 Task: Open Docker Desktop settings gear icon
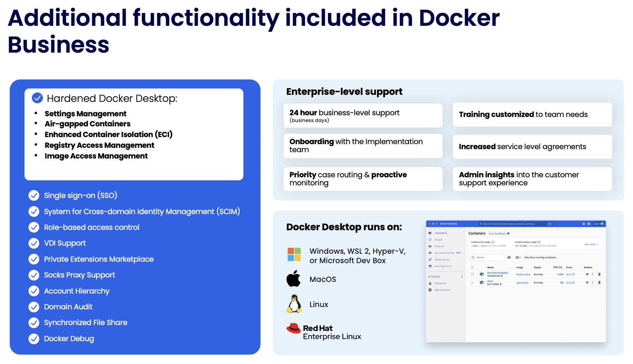click(x=589, y=224)
